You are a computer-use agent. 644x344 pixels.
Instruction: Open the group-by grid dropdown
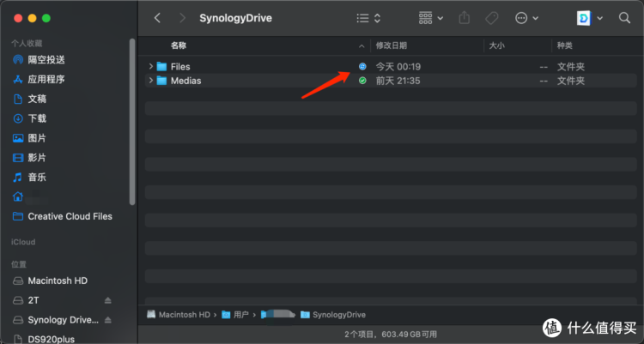(x=431, y=18)
